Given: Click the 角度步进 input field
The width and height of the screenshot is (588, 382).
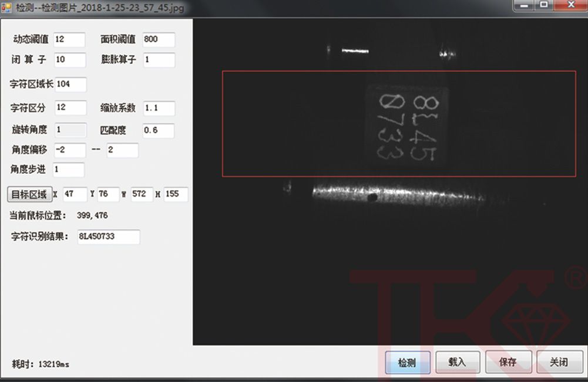Looking at the screenshot, I should pyautogui.click(x=68, y=170).
